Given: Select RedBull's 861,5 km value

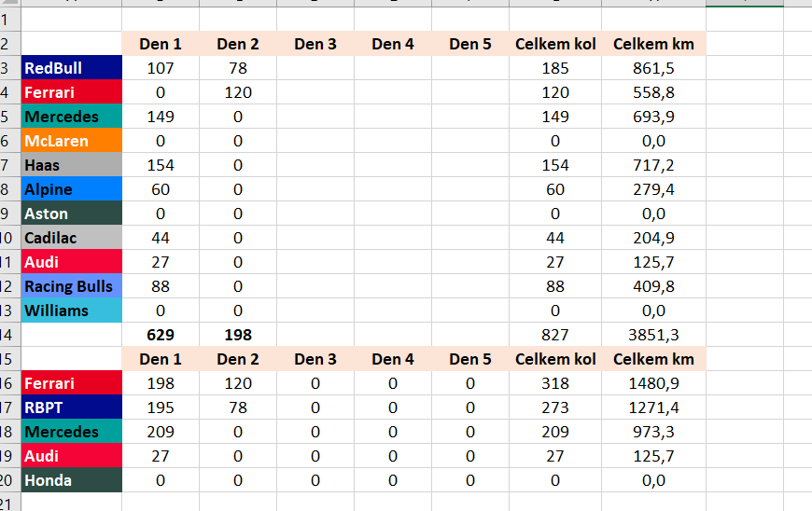Looking at the screenshot, I should 653,68.
